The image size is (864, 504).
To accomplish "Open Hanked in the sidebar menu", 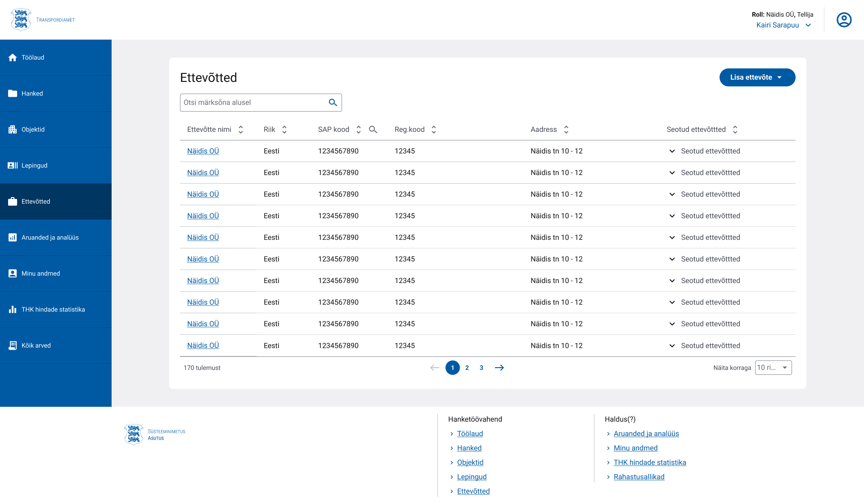I will (x=32, y=94).
